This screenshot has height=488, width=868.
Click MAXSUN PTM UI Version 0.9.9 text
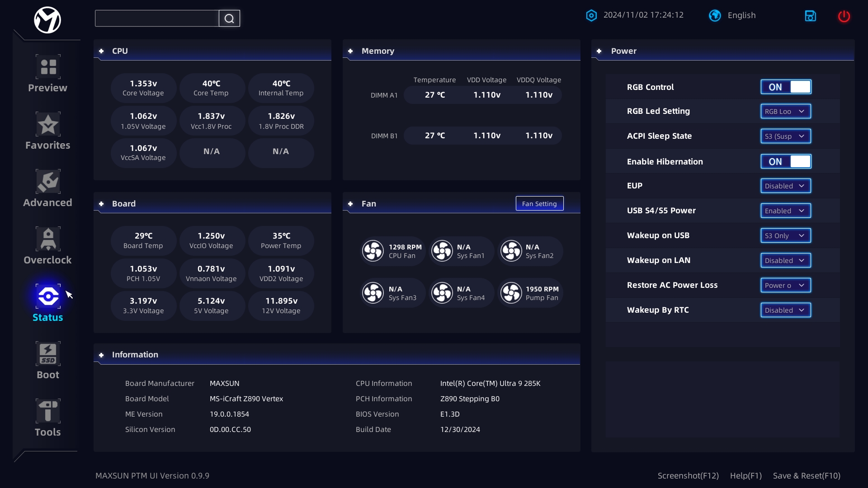pos(152,476)
